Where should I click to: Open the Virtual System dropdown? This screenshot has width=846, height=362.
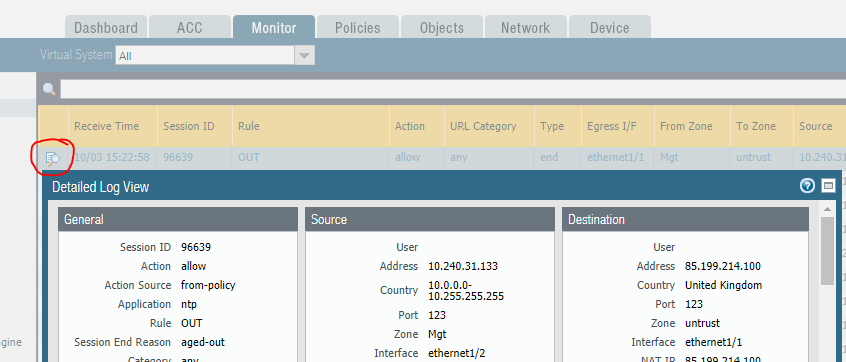(x=304, y=55)
